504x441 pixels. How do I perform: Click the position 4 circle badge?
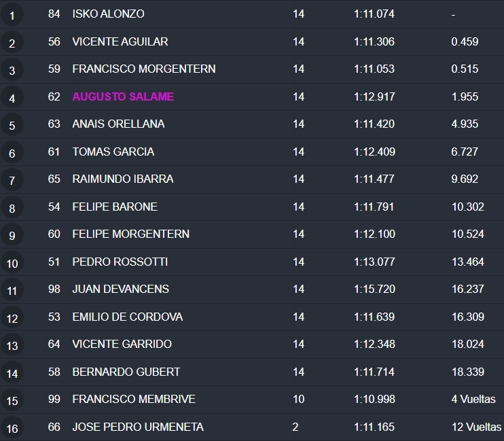(12, 98)
